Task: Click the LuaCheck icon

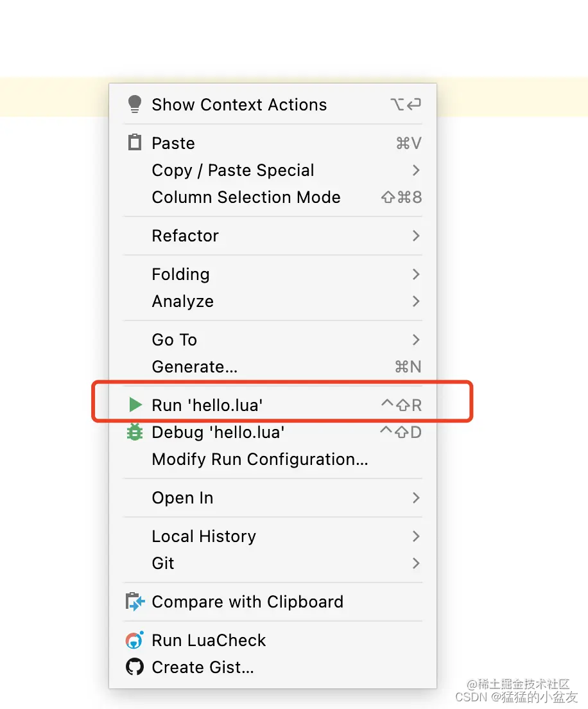Action: point(134,640)
